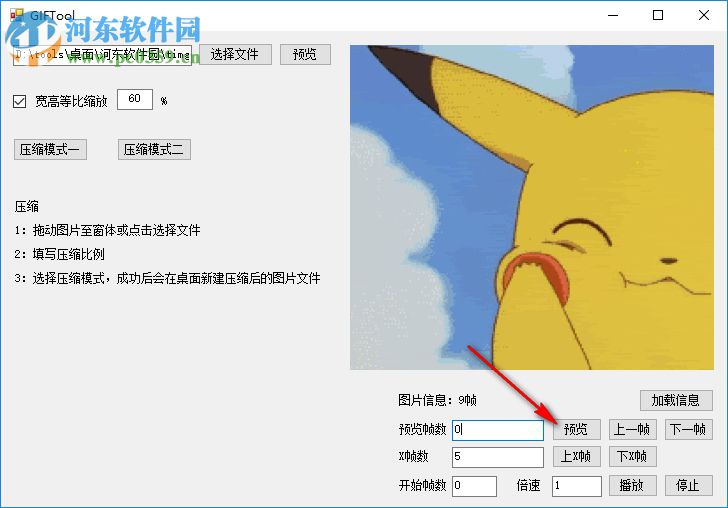Click instruction line 1: 拖动图片至窗体或点击选择文件

click(107, 230)
